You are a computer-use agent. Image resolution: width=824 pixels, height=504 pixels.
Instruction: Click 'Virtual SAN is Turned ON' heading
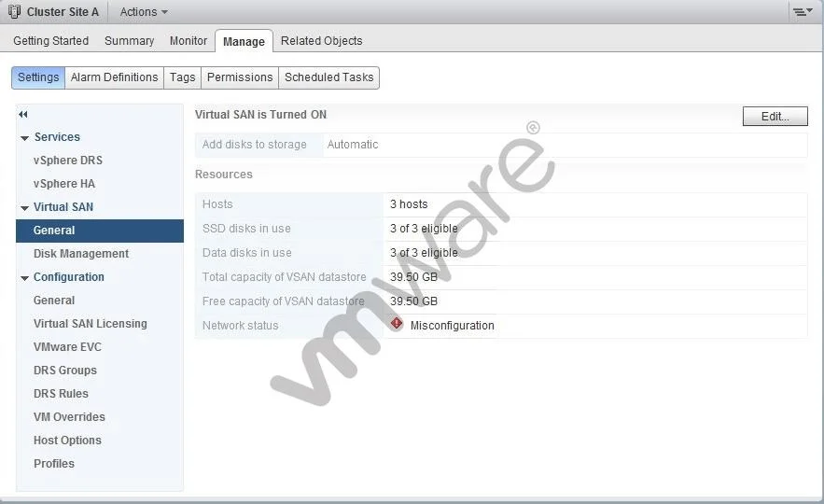click(x=260, y=115)
